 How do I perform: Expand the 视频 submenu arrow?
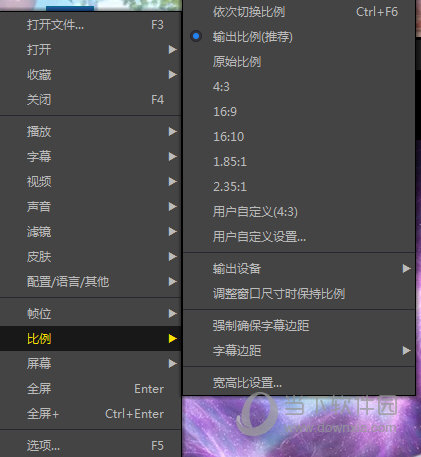pyautogui.click(x=172, y=182)
